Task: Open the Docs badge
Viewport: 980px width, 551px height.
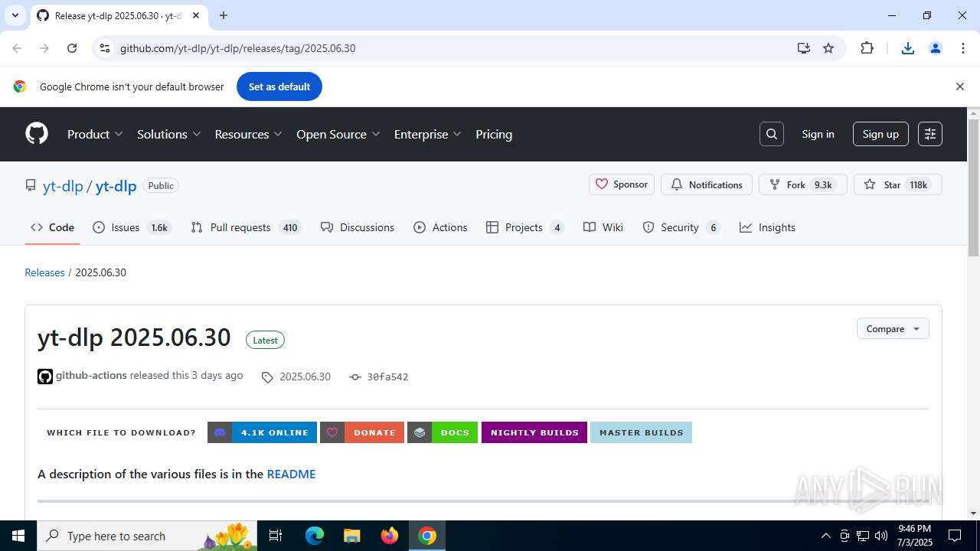Action: 443,432
